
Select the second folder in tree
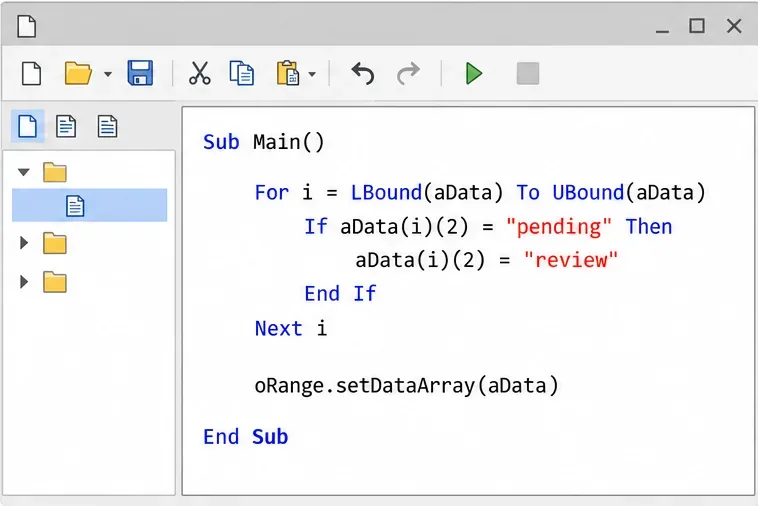pyautogui.click(x=55, y=243)
